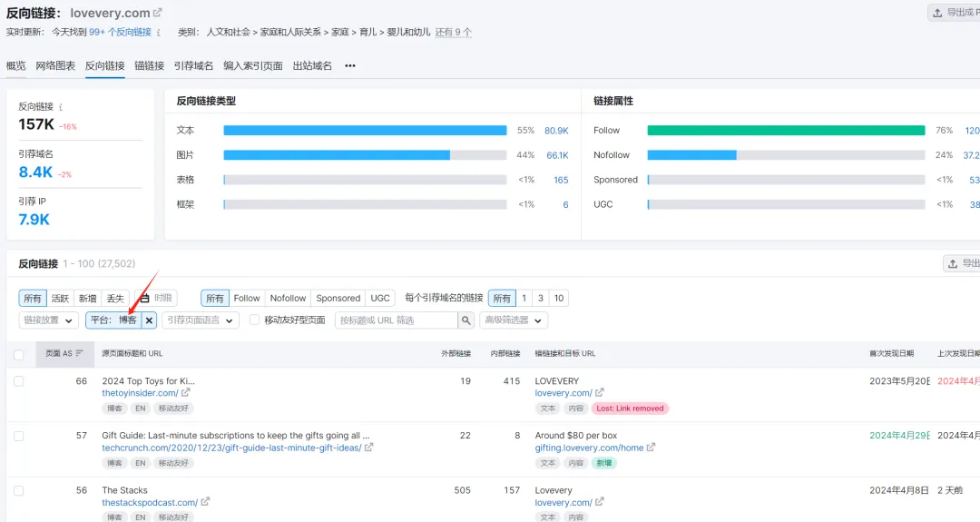This screenshot has height=522, width=980.
Task: Remove the 平台: 博客 filter with X
Action: click(149, 320)
